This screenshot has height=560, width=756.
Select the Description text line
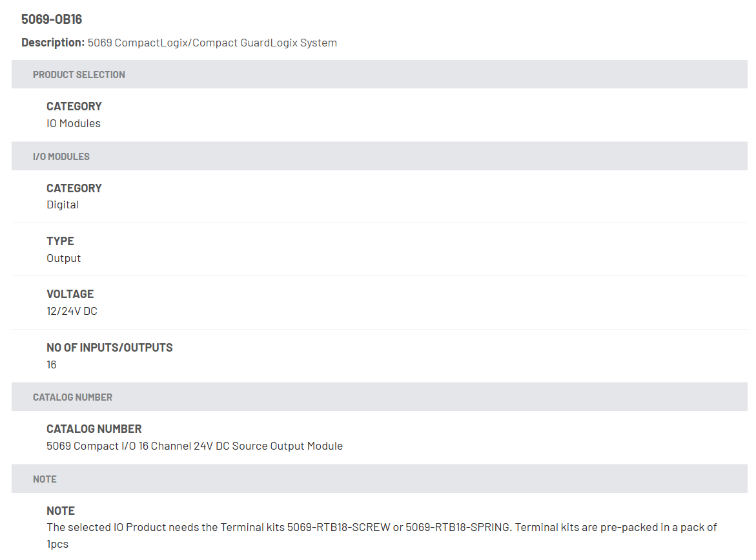[x=179, y=43]
